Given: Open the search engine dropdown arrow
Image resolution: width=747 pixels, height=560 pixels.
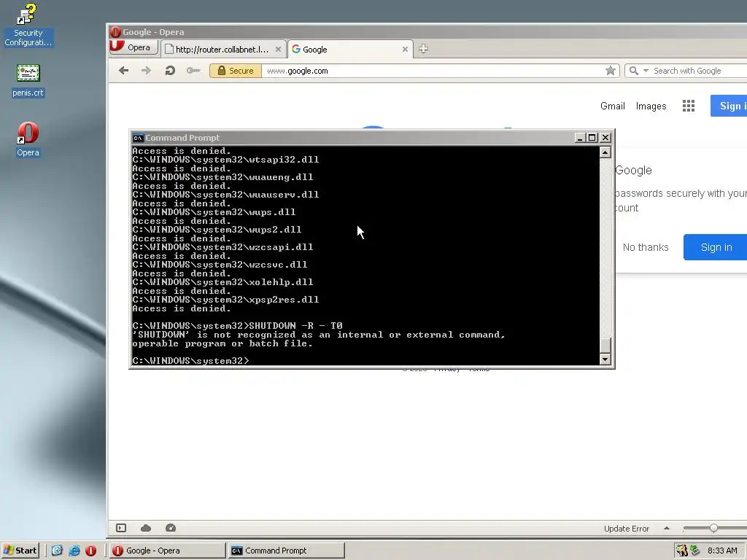Looking at the screenshot, I should (x=646, y=71).
